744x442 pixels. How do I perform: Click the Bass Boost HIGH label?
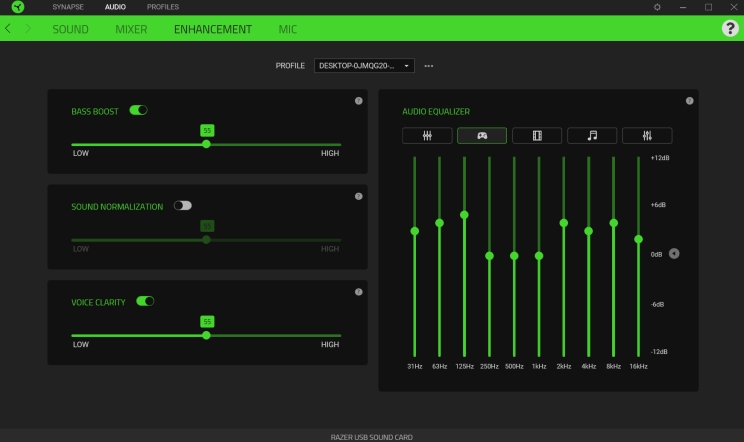coord(330,153)
